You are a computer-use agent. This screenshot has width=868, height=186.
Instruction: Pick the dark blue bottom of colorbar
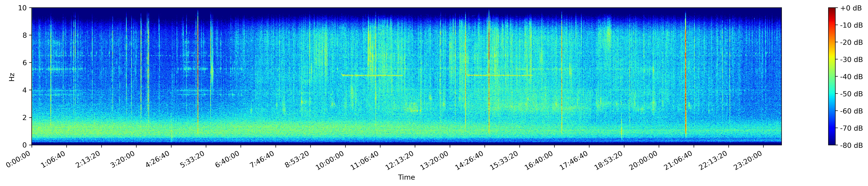pos(832,143)
